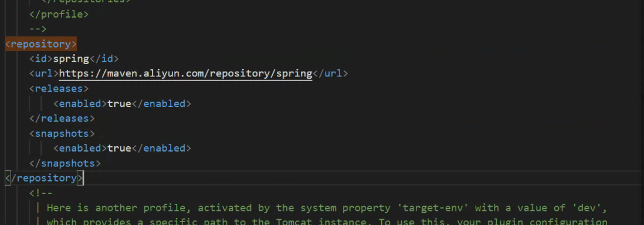The width and height of the screenshot is (644, 225).
Task: Click the closing </profile> tag
Action: pyautogui.click(x=59, y=15)
